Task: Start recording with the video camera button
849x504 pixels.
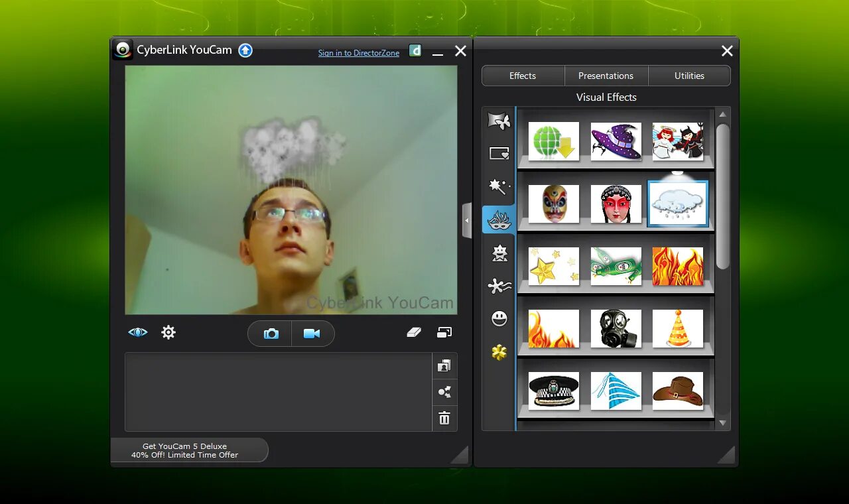Action: (x=312, y=334)
